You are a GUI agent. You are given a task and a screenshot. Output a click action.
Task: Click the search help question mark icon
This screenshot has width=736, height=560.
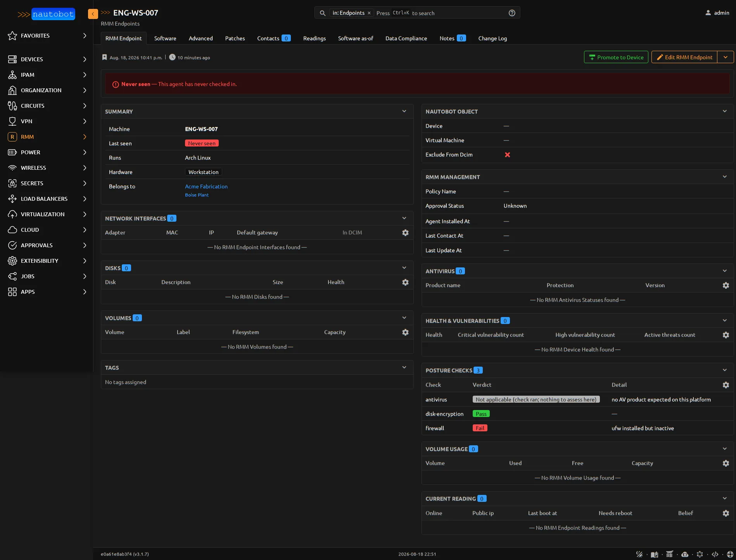[512, 13]
